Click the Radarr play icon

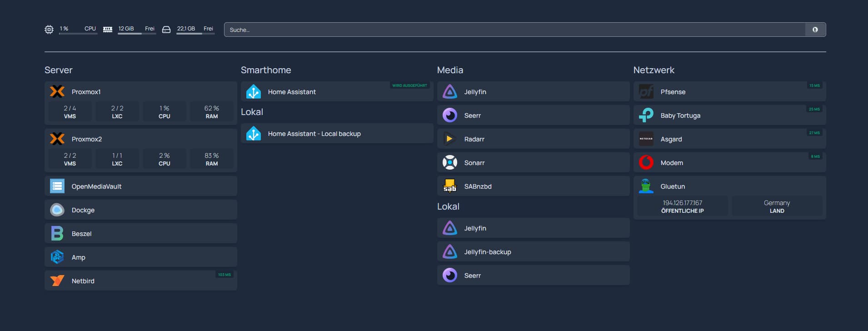click(450, 139)
